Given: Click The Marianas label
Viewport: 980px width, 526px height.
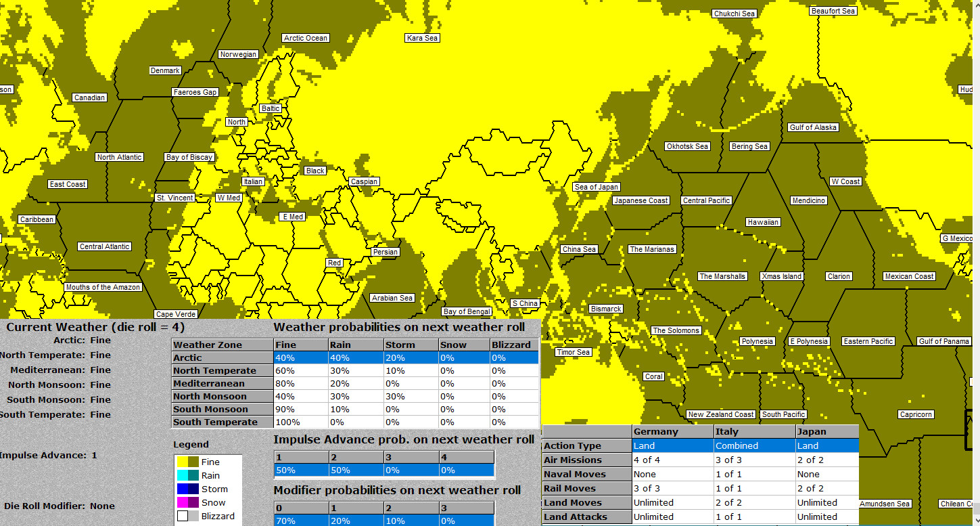Looking at the screenshot, I should click(652, 249).
